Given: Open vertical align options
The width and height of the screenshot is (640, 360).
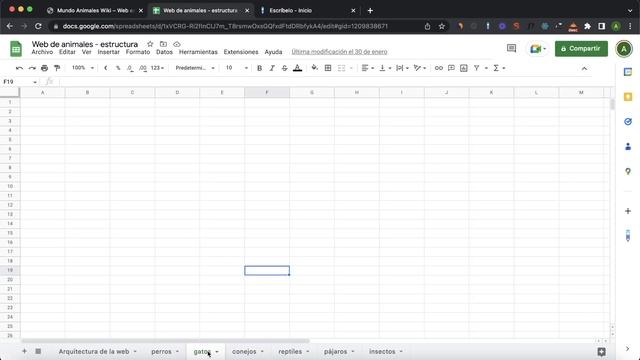Looking at the screenshot, I should click(385, 68).
